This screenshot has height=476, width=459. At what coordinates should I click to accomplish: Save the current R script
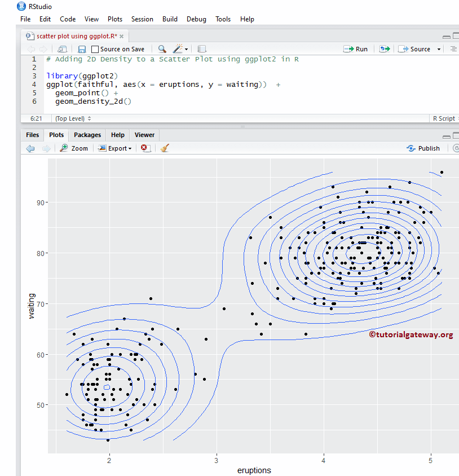(82, 49)
